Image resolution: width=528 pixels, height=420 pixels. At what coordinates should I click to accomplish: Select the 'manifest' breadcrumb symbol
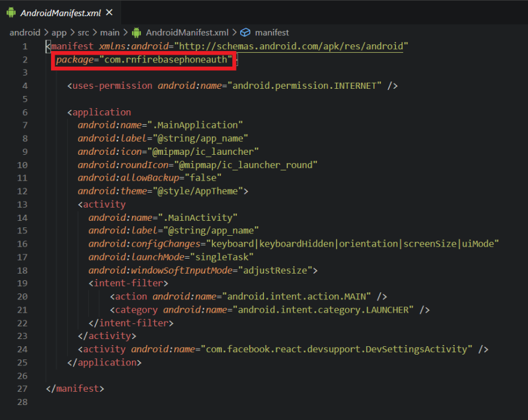tap(272, 32)
